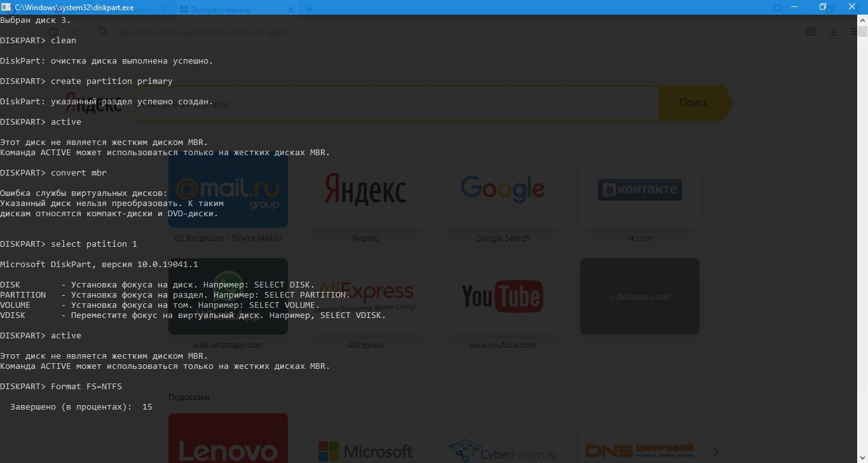Click the "Ошибка службы виртуальных дисков:" line
The height and width of the screenshot is (463, 868).
[84, 193]
